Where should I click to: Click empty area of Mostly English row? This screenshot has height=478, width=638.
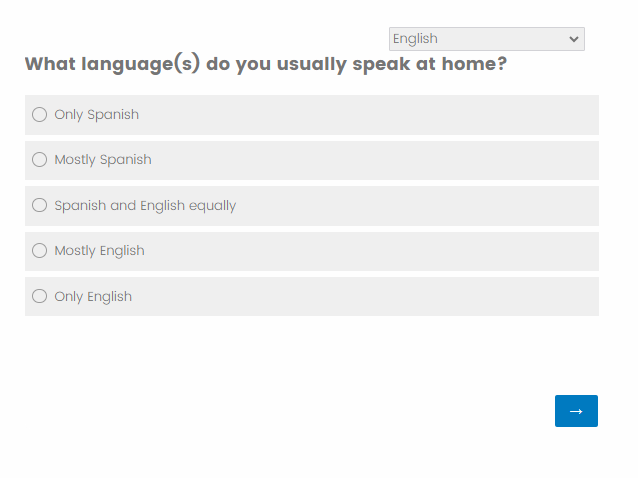(400, 251)
